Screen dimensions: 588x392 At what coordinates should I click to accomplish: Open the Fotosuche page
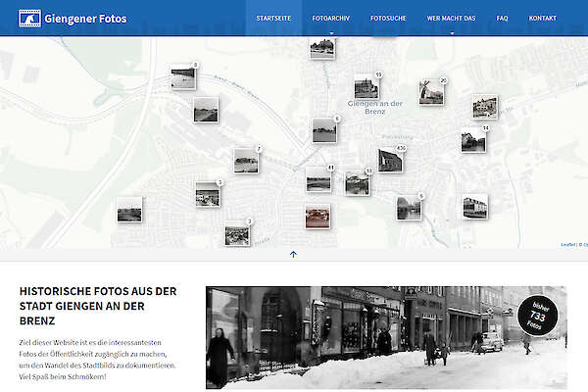(x=389, y=19)
